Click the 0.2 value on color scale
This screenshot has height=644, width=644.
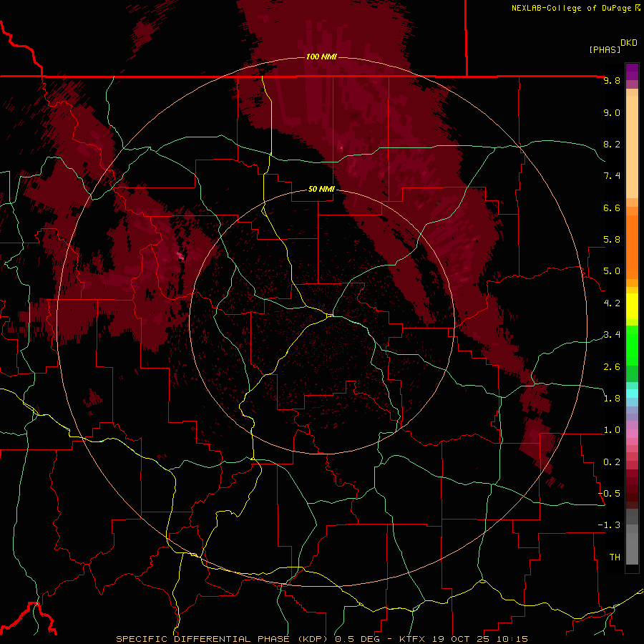tap(612, 462)
